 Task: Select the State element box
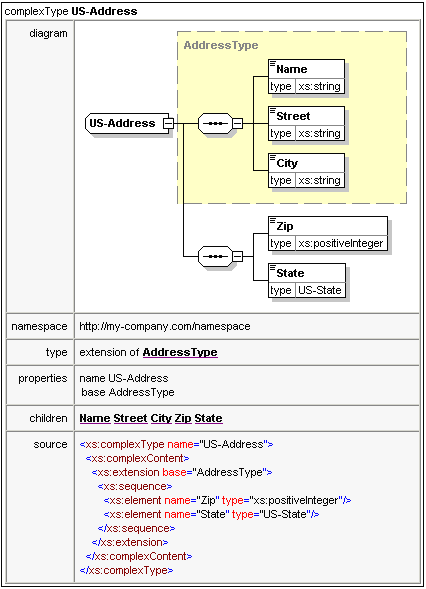tap(307, 281)
